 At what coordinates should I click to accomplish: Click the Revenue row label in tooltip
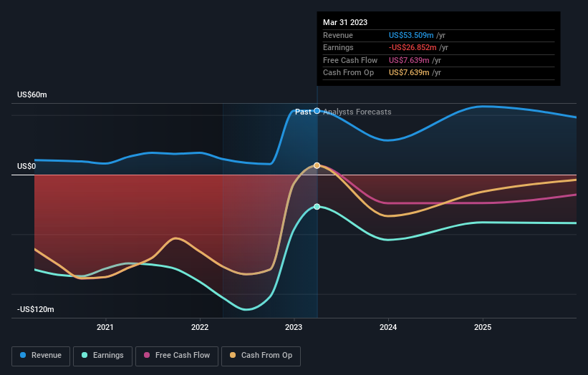click(338, 35)
